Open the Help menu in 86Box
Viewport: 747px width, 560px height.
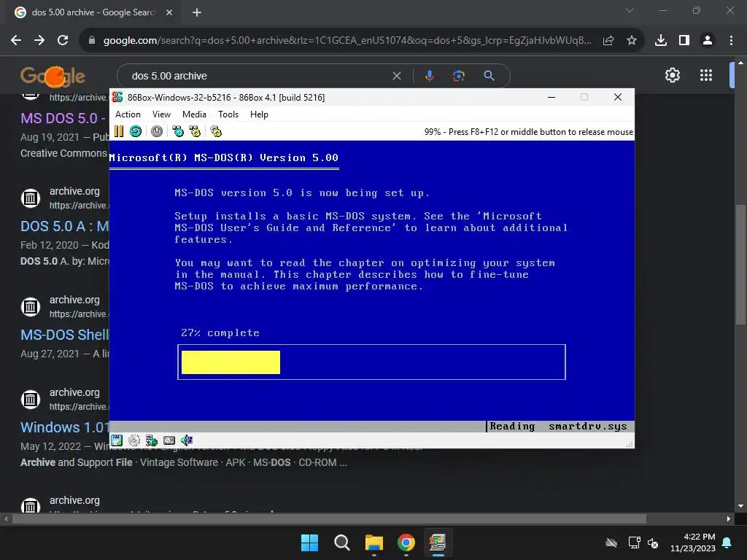coord(259,114)
